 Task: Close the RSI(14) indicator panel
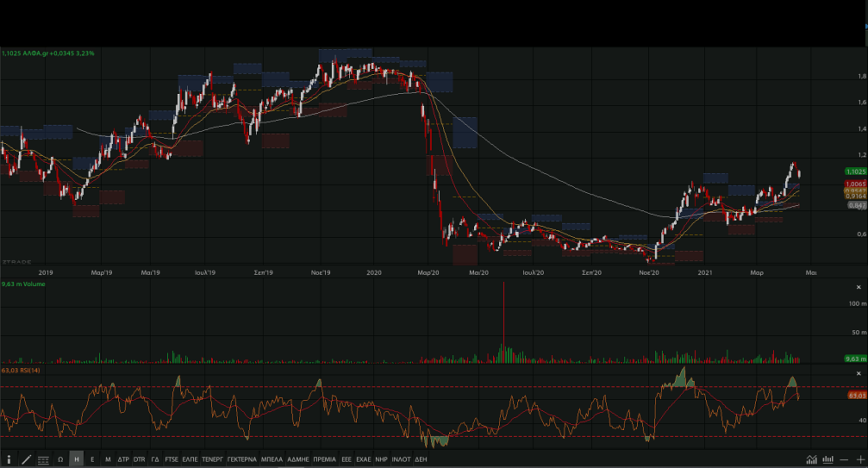coord(858,372)
